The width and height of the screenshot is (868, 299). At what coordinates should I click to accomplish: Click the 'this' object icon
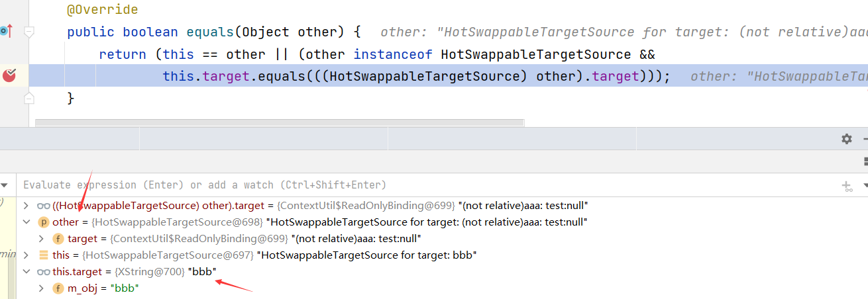44,255
